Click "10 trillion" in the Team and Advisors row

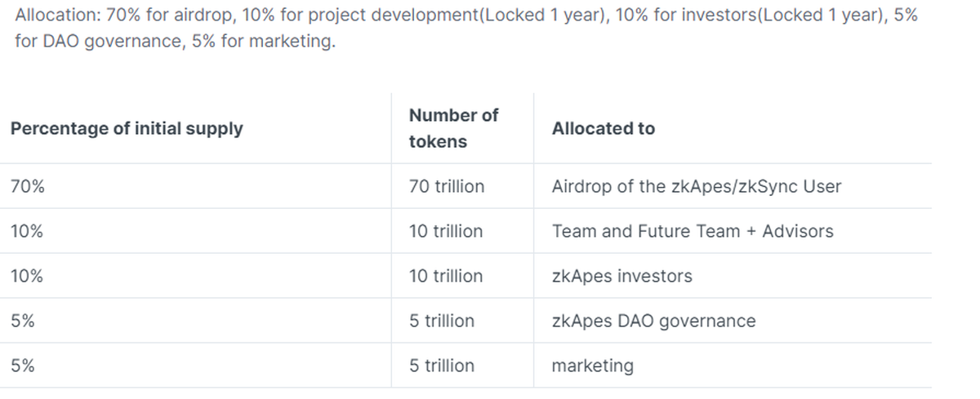446,232
